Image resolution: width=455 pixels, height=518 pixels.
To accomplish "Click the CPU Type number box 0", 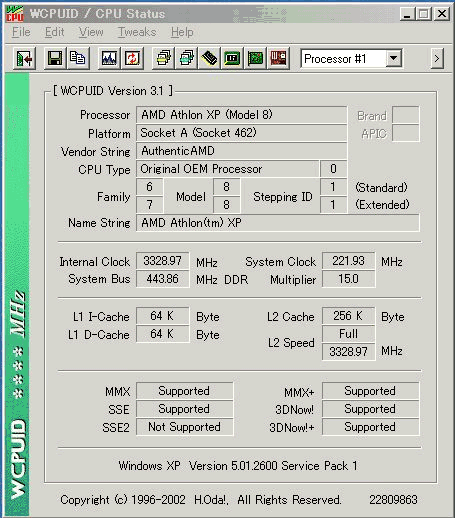I will 333,169.
